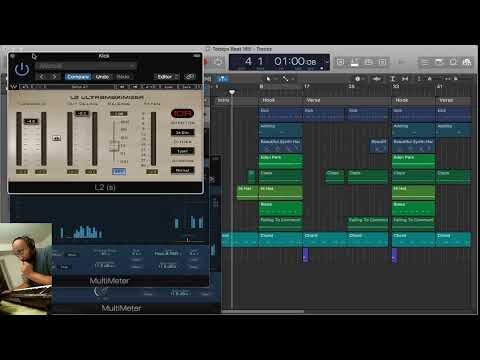Click the tracks area horizontal scrollbar

[x=263, y=312]
